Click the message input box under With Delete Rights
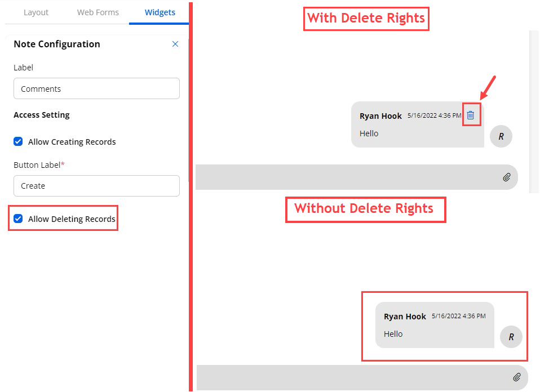This screenshot has width=540, height=392. pos(344,177)
